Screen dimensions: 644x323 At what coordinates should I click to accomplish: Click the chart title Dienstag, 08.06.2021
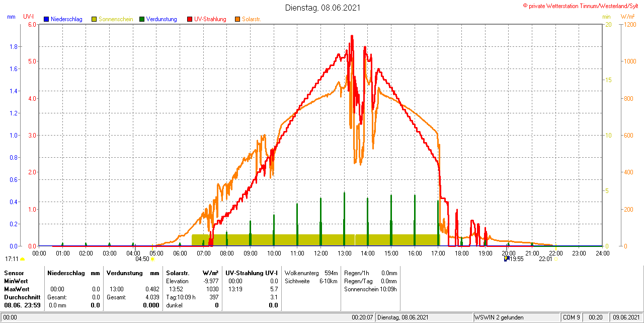click(323, 8)
